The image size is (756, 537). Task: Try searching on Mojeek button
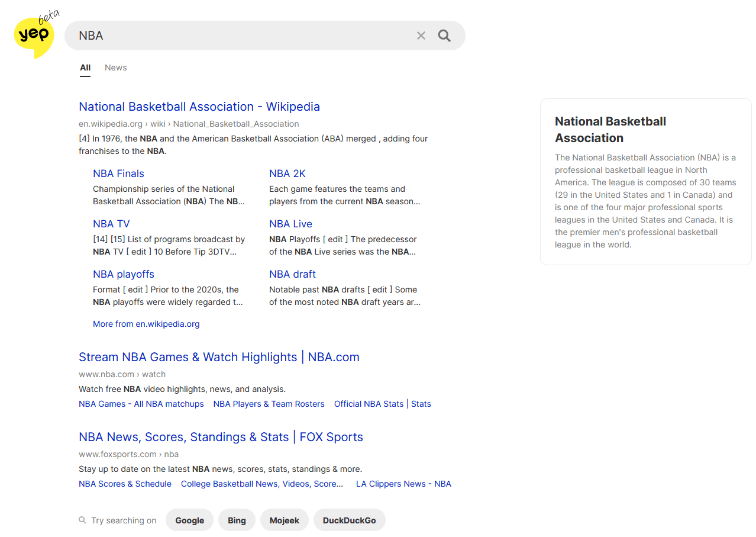point(285,520)
